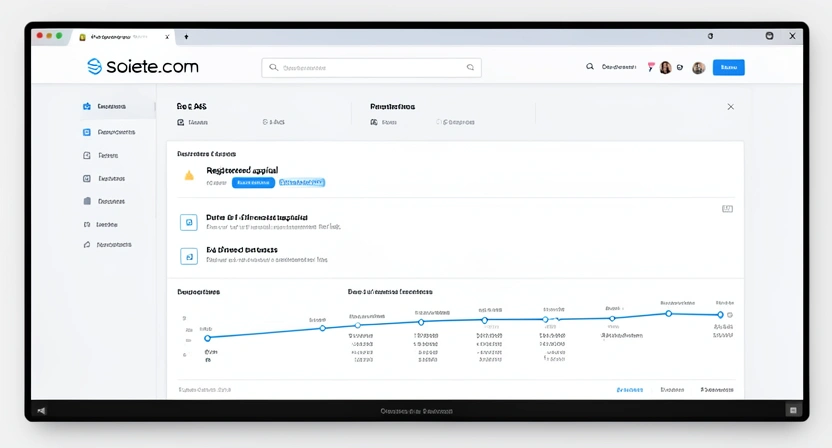Open the sixth sidebar item
832x448 pixels.
coord(101,225)
